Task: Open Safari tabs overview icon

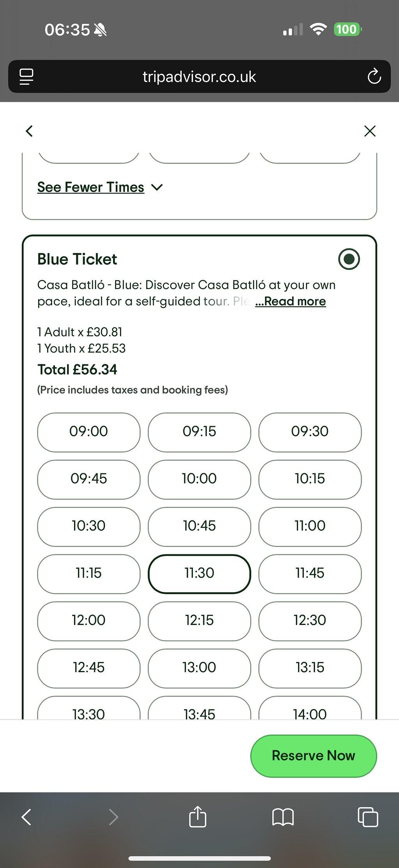Action: tap(368, 817)
